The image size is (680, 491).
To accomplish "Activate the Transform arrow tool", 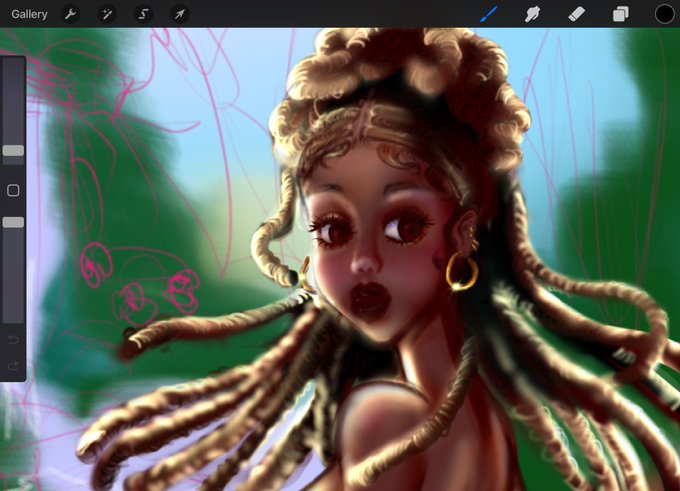I will pos(180,14).
